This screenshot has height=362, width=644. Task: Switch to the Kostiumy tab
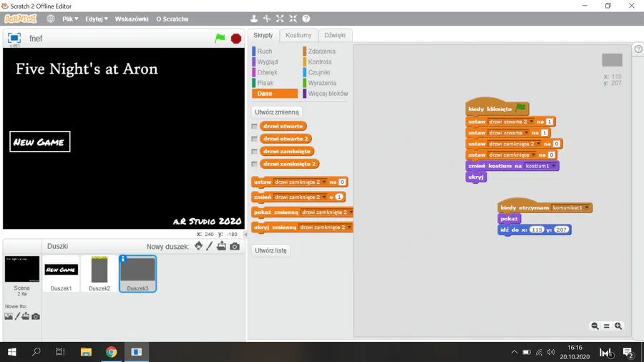pyautogui.click(x=298, y=35)
